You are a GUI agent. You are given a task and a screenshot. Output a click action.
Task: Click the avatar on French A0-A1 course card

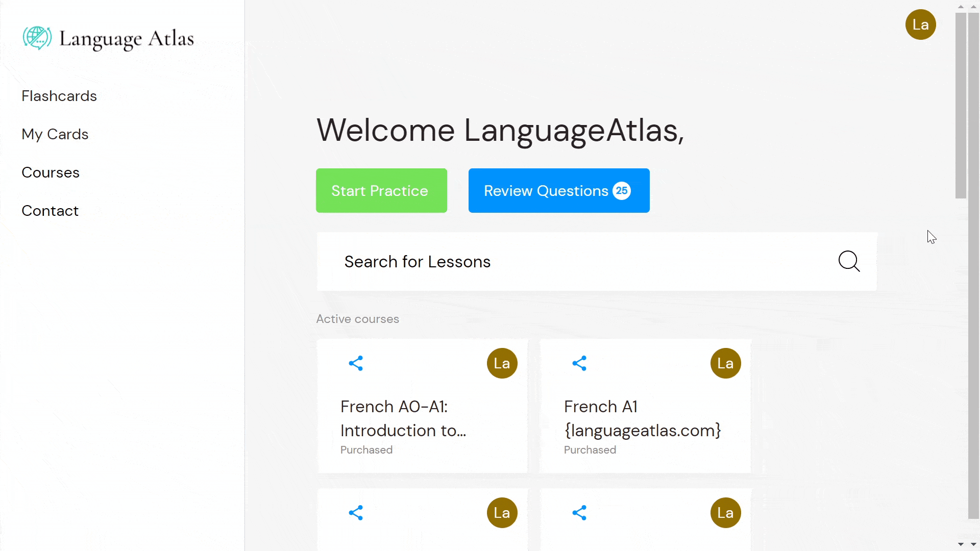tap(502, 363)
